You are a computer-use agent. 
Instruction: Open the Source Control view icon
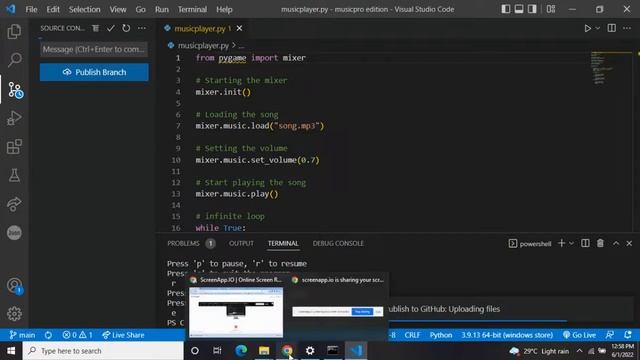(x=15, y=90)
